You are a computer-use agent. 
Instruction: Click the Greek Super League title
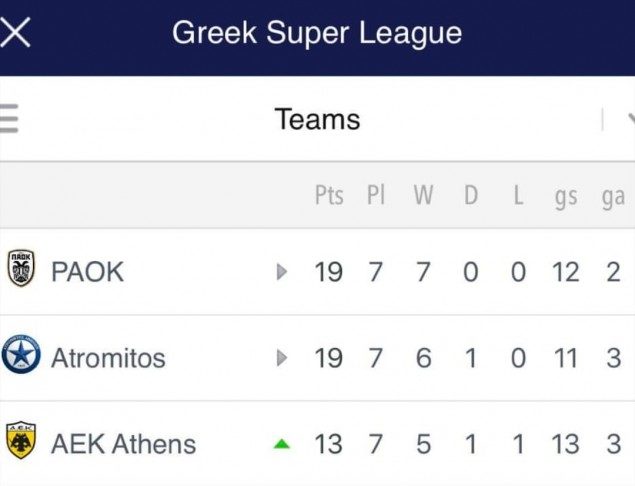(317, 33)
